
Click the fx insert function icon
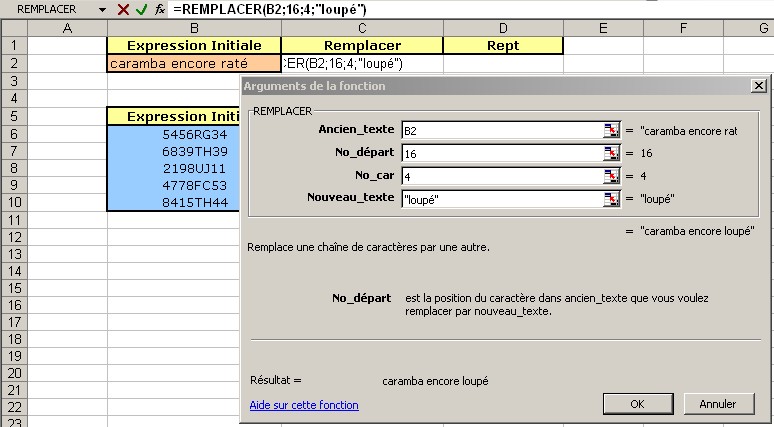159,9
